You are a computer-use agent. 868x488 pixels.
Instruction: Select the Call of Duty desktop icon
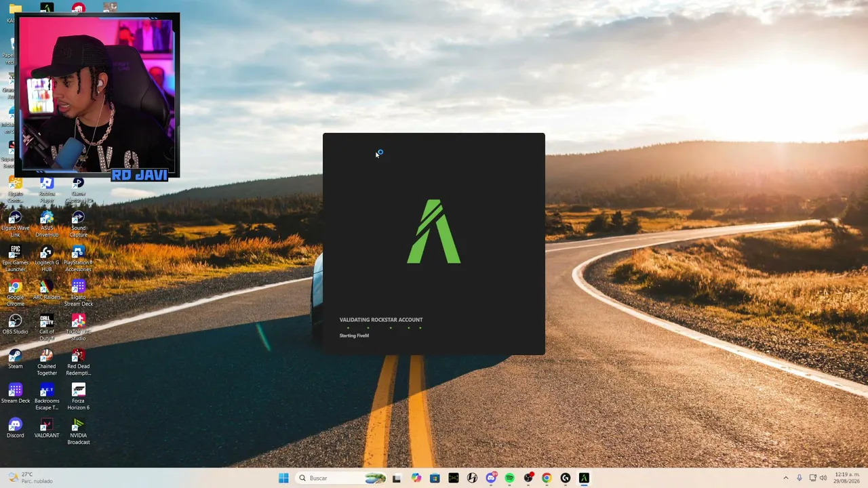[47, 328]
